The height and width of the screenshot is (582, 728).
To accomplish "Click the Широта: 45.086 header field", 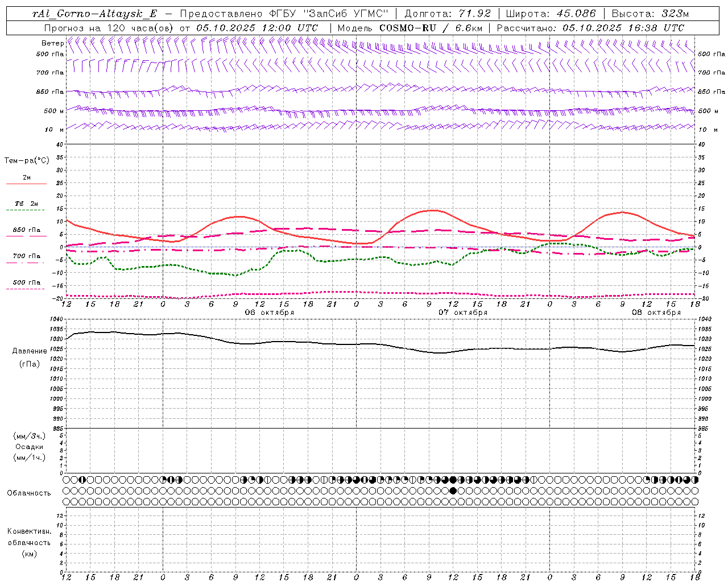I will point(551,14).
